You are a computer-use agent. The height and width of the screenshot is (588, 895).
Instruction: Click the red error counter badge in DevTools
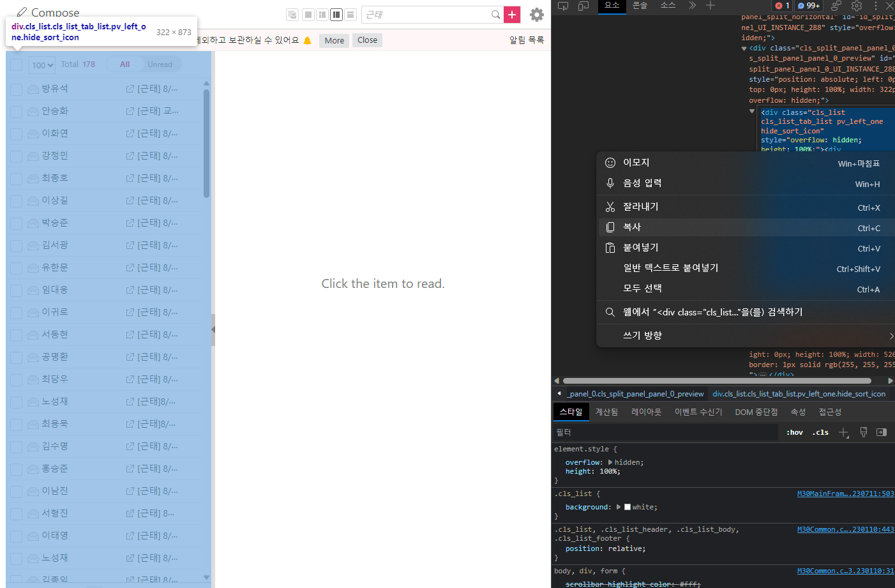coord(783,6)
